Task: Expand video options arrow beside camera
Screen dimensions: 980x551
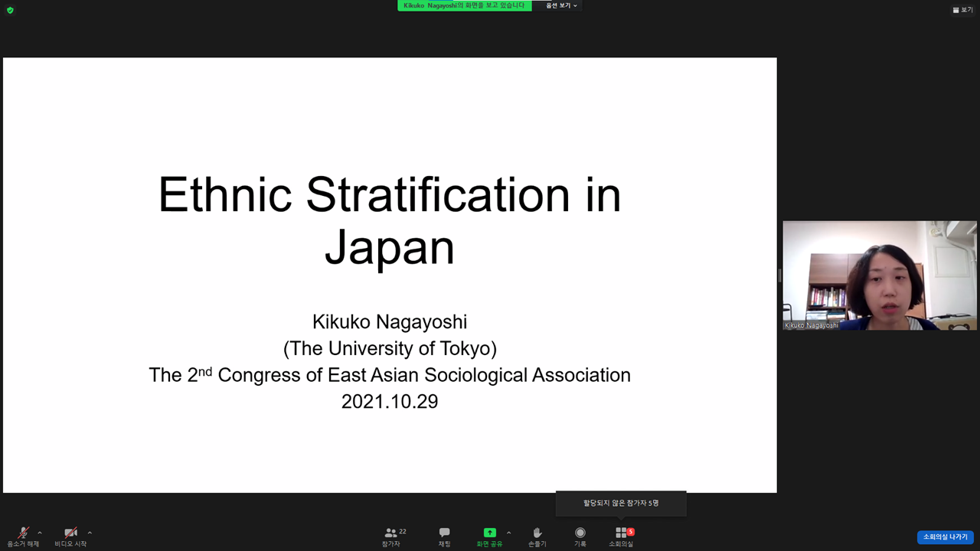Action: click(x=90, y=533)
